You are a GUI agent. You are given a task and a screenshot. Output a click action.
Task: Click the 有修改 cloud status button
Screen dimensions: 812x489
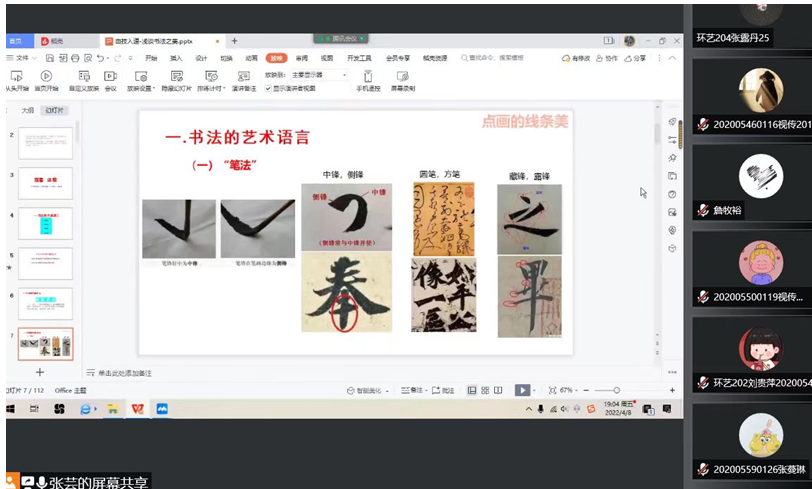[576, 58]
